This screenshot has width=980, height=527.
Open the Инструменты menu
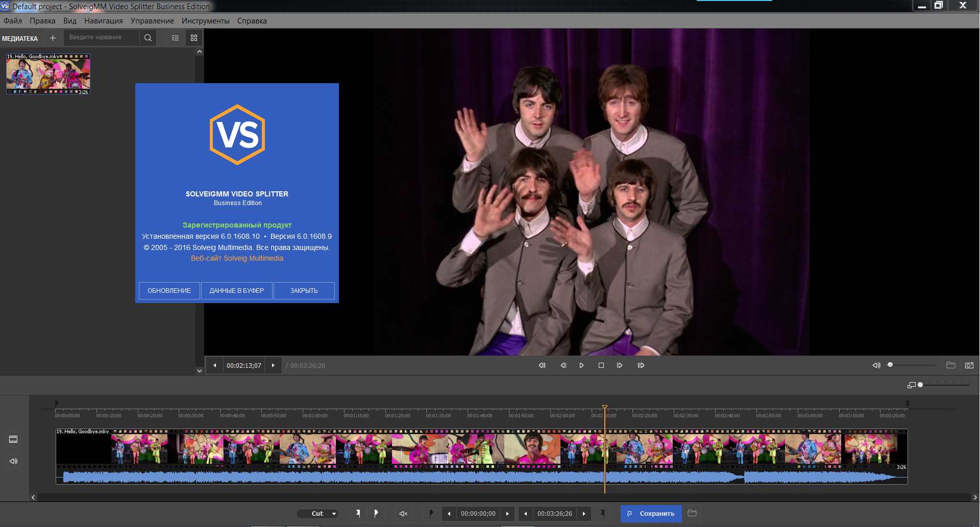[205, 21]
